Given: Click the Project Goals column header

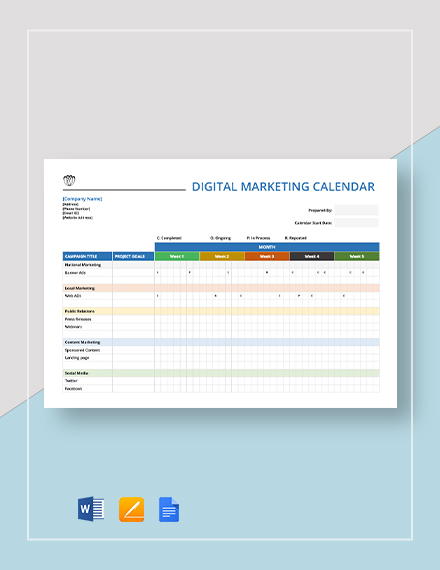Looking at the screenshot, I should point(133,256).
